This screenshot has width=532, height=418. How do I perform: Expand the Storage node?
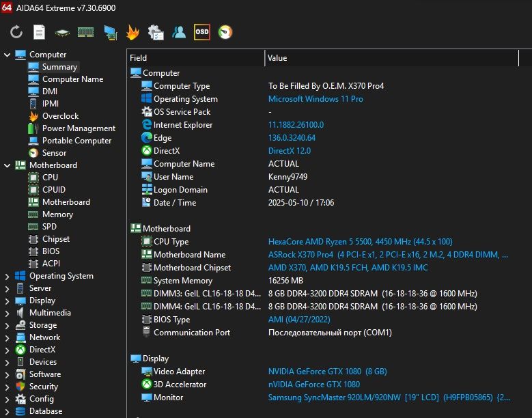[x=7, y=326]
